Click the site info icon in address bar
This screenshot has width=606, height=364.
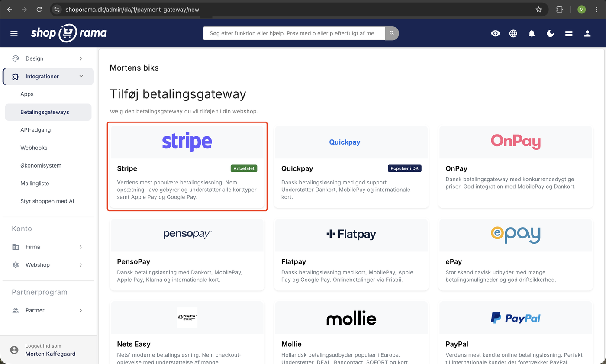coord(57,9)
